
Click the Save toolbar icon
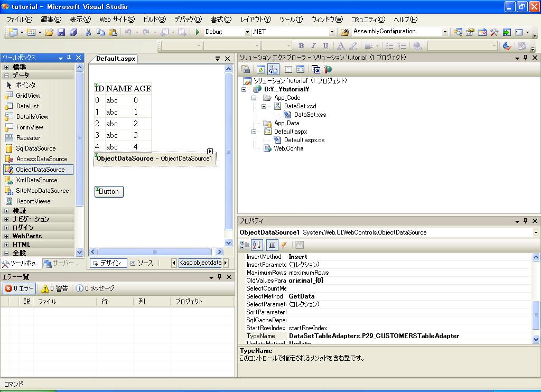[61, 32]
